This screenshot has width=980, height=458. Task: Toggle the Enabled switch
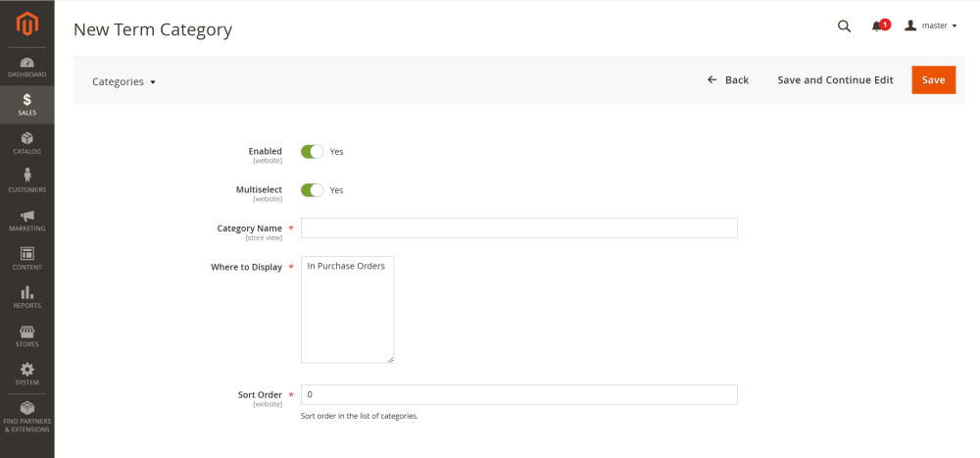[312, 151]
